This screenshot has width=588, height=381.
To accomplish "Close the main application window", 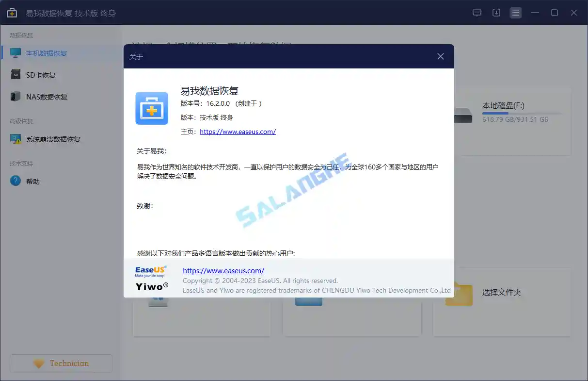I will coord(574,13).
